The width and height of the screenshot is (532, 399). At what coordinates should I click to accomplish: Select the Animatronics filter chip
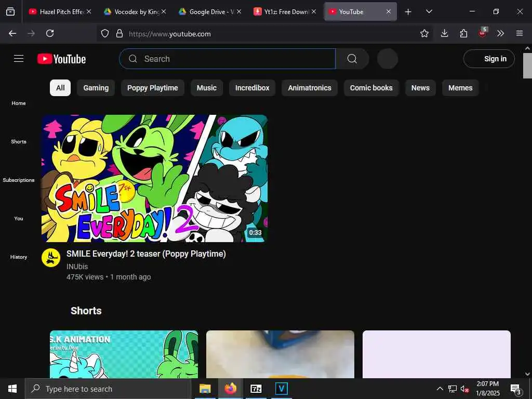310,88
